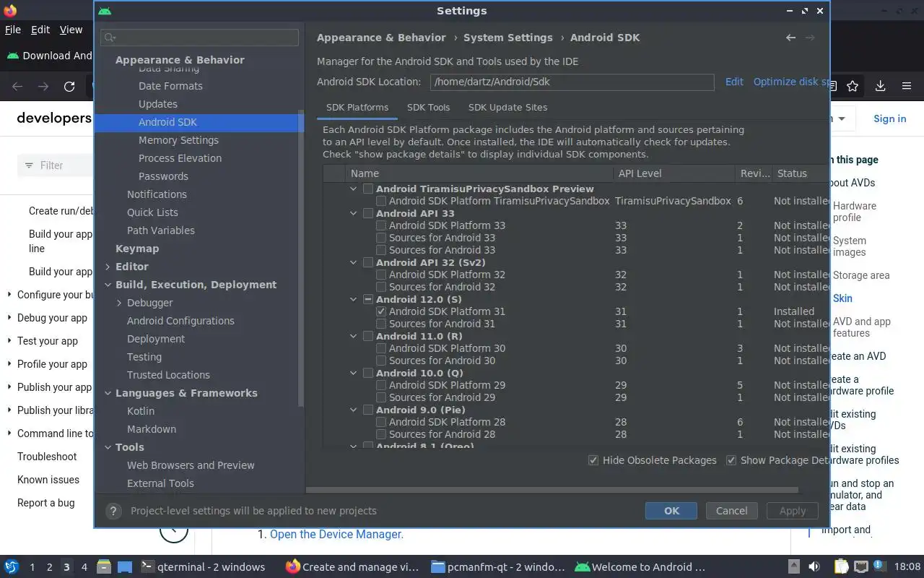Click the notification tray icon beside the clock
924x578 pixels.
(880, 566)
